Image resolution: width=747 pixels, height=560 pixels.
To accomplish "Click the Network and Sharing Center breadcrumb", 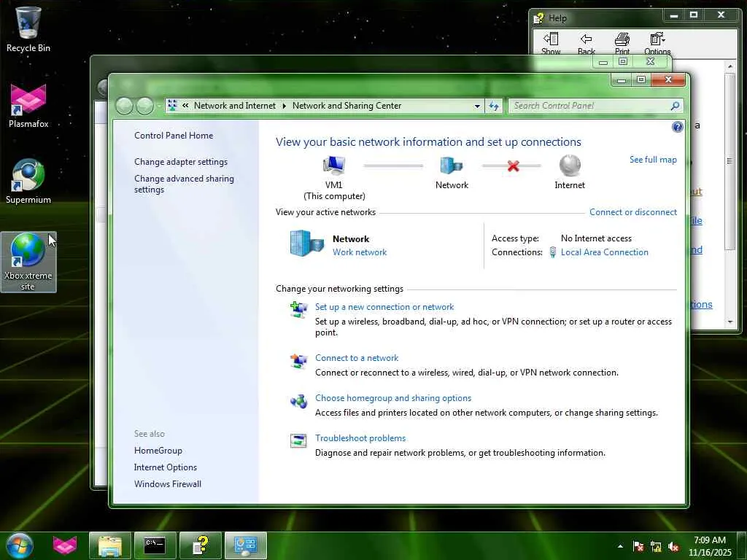I will coord(347,106).
